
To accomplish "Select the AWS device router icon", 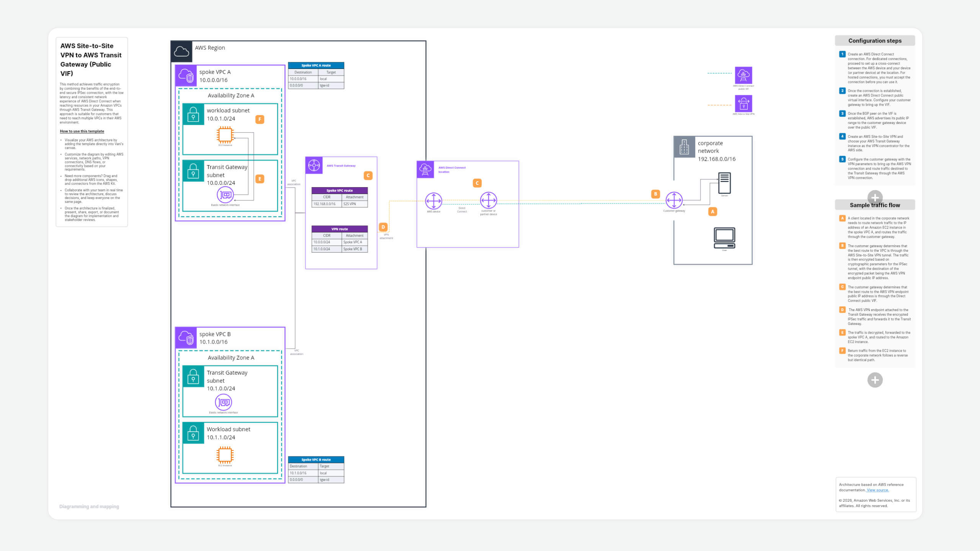I will coord(434,201).
